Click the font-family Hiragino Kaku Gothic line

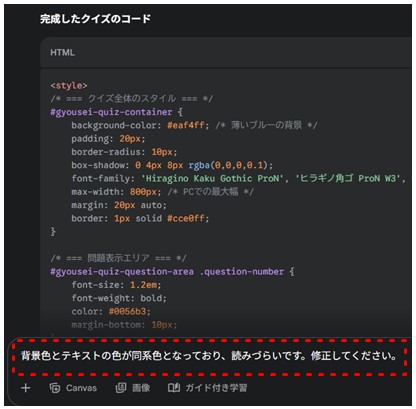(238, 178)
